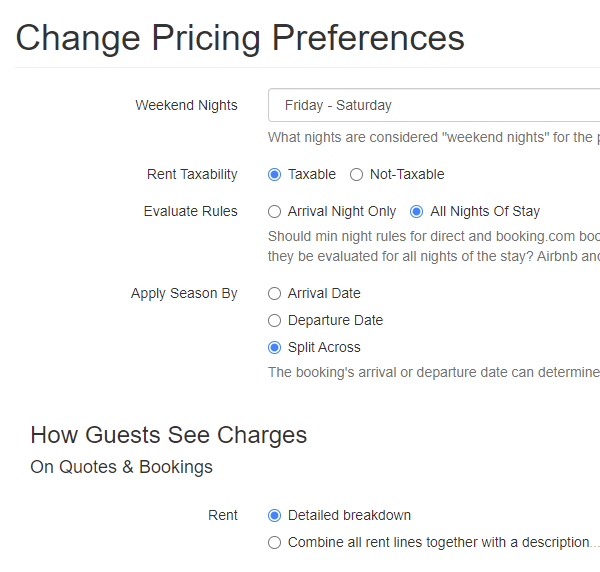Viewport: 600px width, 572px height.
Task: Apply season by Departure Date
Action: pyautogui.click(x=274, y=321)
